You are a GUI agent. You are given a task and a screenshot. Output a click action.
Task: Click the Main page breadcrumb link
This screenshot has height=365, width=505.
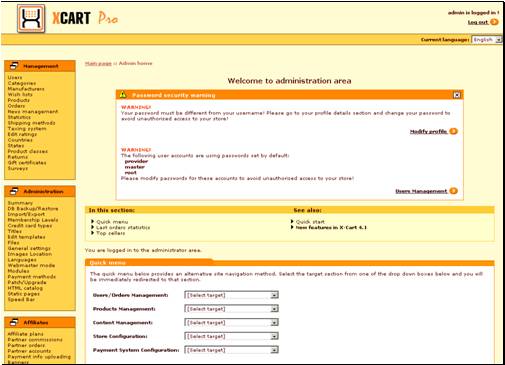tap(98, 63)
